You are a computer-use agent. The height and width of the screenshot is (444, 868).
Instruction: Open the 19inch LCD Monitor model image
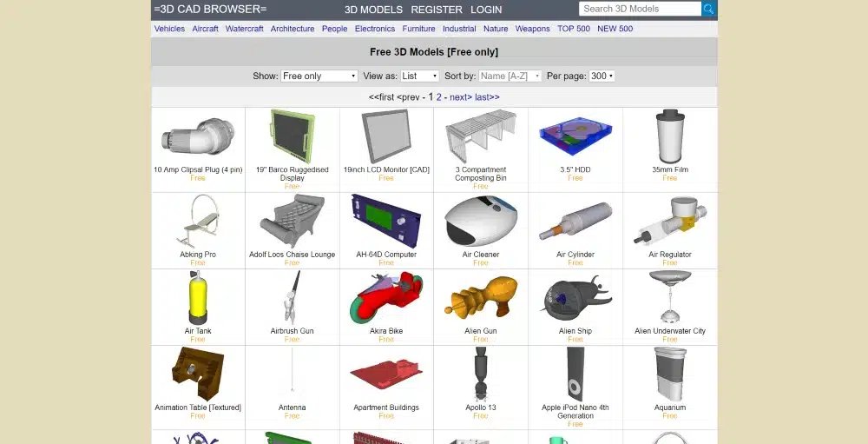[386, 136]
